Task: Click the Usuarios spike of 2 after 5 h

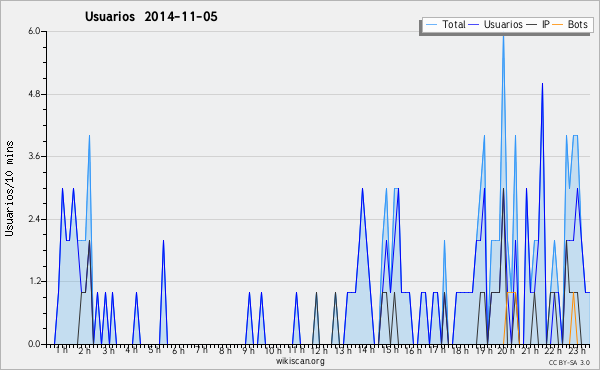Action: 163,241
